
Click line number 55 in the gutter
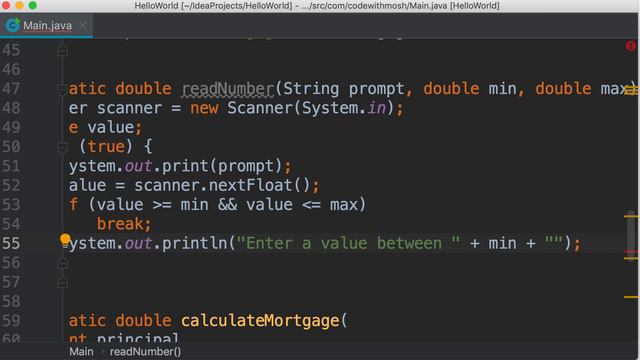point(11,243)
